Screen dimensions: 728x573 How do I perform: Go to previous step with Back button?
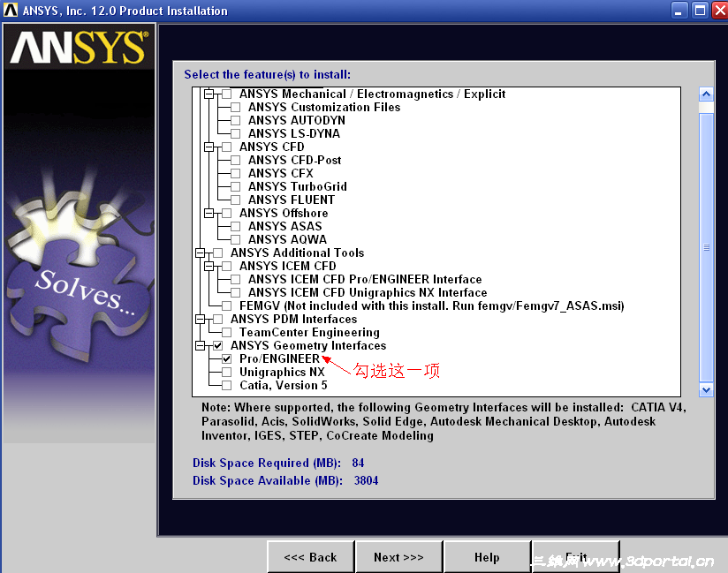tap(311, 557)
